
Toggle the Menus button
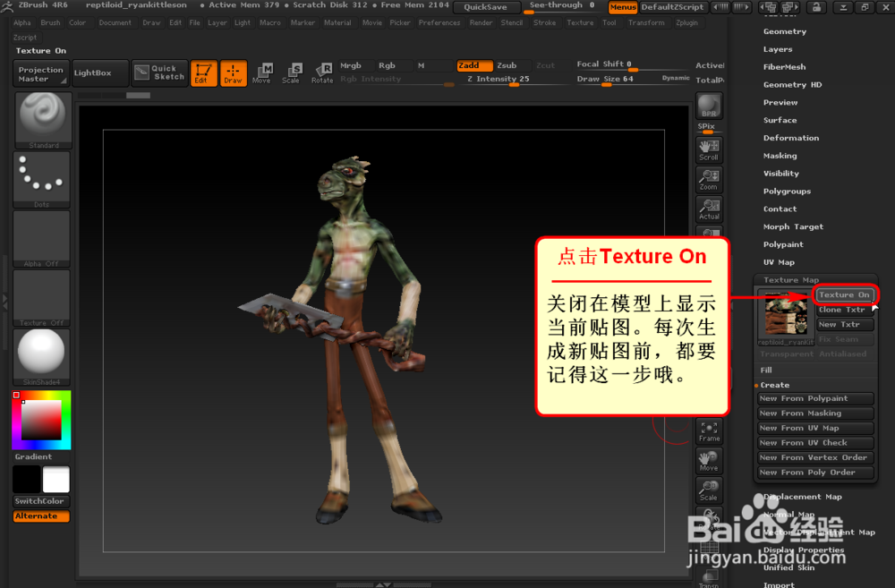pos(622,7)
